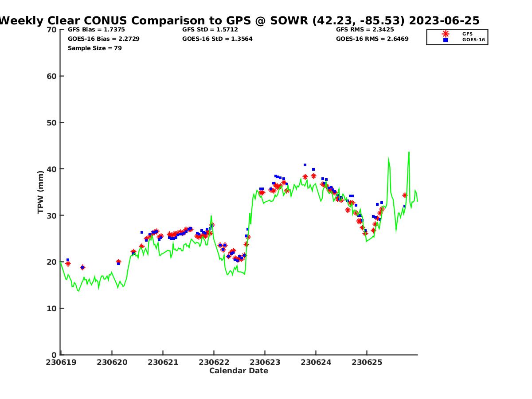Select the GFS RMS = 2.3425 text
Screen dimensions: 532x399
(x=365, y=30)
